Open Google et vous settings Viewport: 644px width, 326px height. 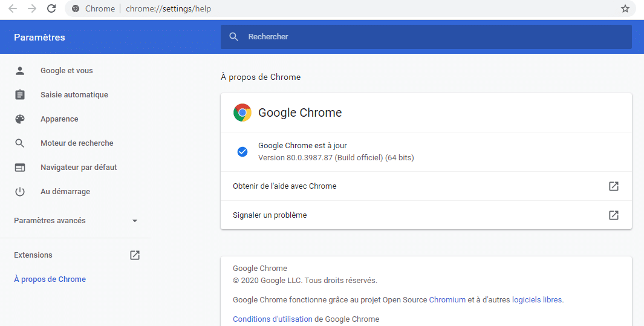(x=67, y=71)
